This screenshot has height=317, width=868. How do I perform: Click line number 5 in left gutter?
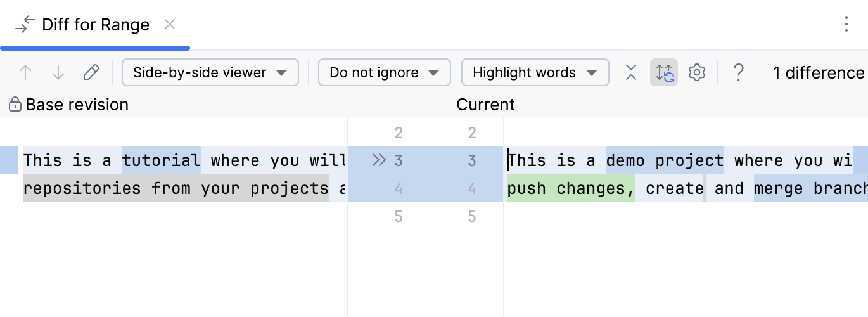click(399, 217)
